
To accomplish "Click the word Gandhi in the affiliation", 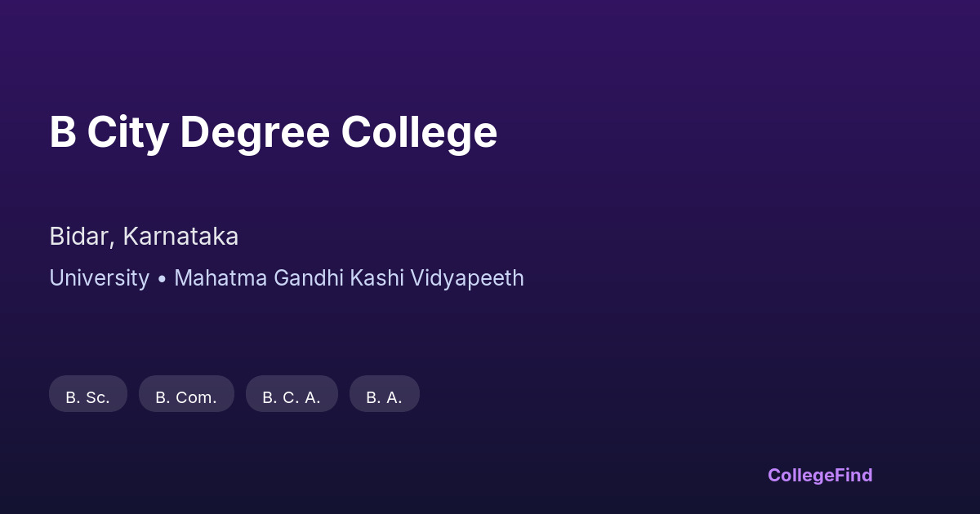I will coord(309,278).
